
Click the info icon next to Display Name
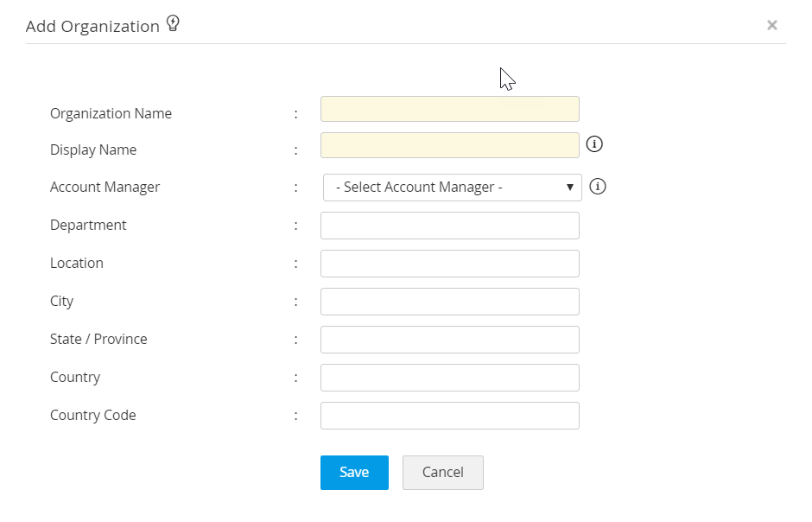pos(594,144)
